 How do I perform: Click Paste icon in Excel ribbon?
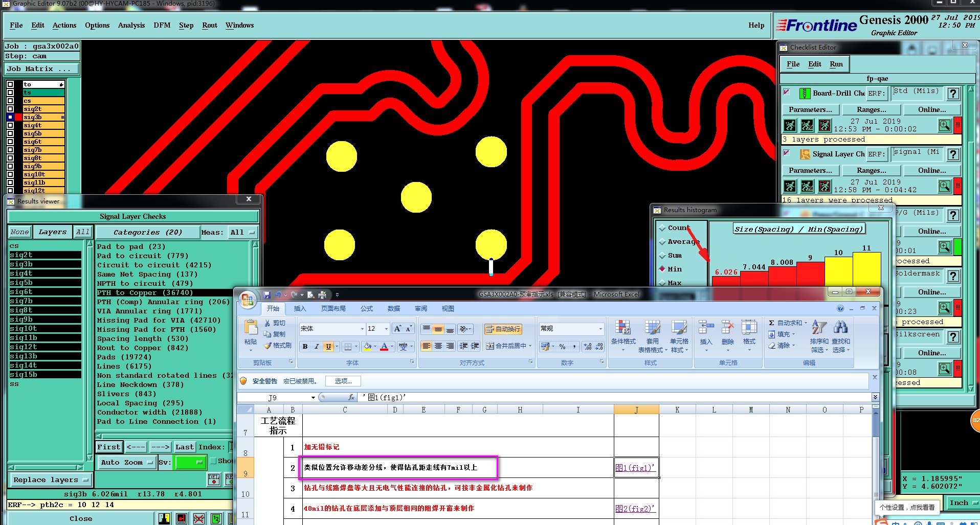251,327
